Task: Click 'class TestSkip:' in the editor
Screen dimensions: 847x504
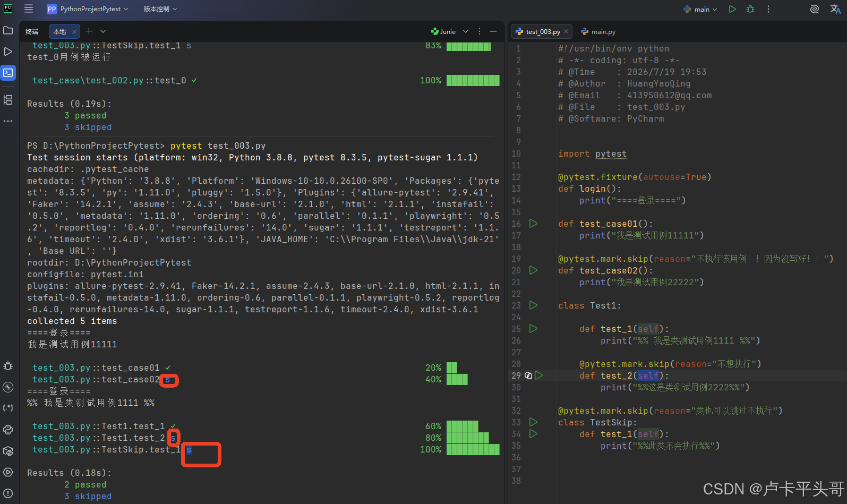Action: tap(597, 423)
